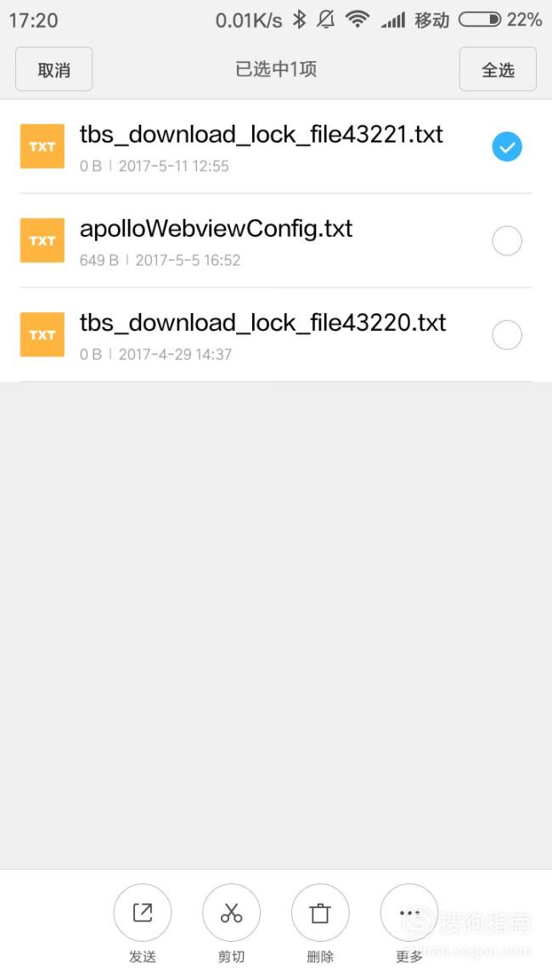Tap the Wi-Fi status bar icon

pyautogui.click(x=358, y=20)
